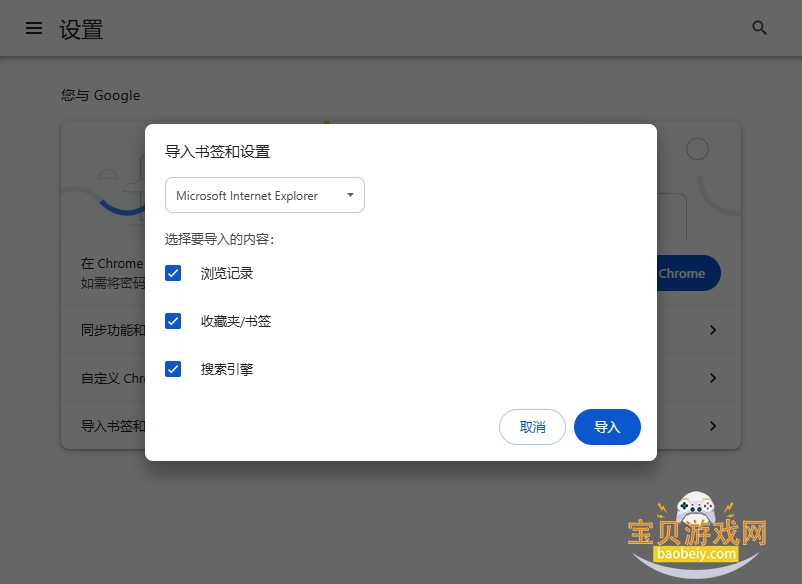Open the hamburger main menu icon

pos(34,28)
